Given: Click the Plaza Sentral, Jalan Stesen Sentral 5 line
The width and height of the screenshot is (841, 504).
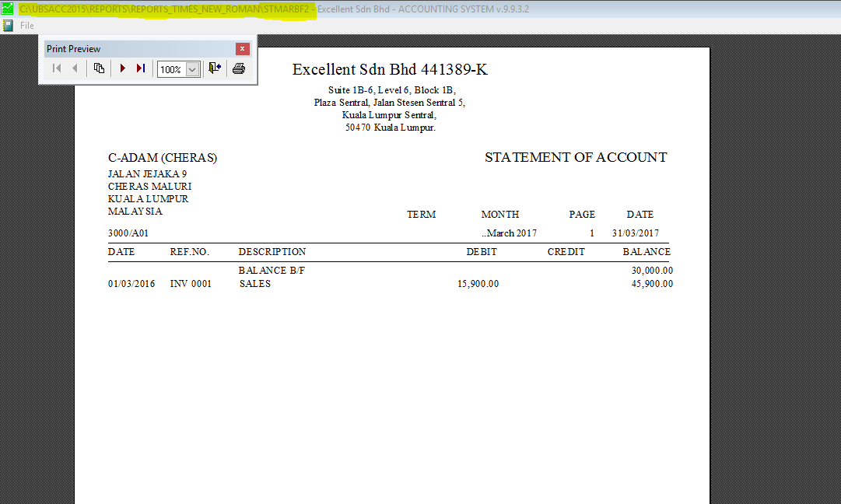Looking at the screenshot, I should click(390, 103).
